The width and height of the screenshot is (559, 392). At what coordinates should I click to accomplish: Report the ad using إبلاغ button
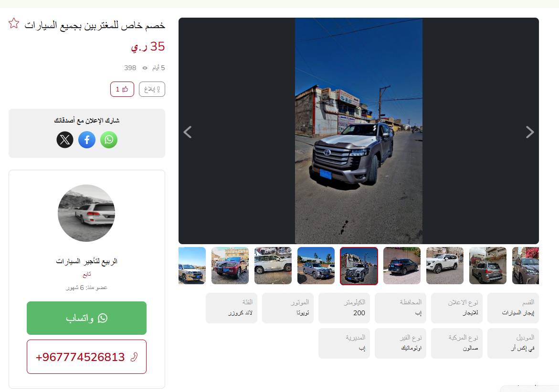152,89
